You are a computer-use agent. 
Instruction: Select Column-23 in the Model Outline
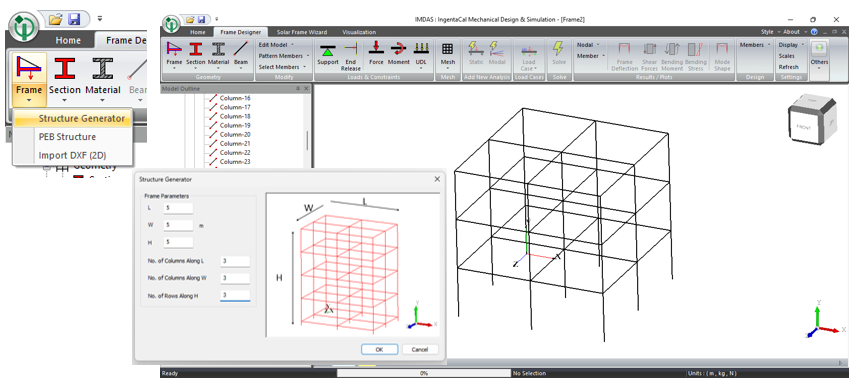point(235,162)
